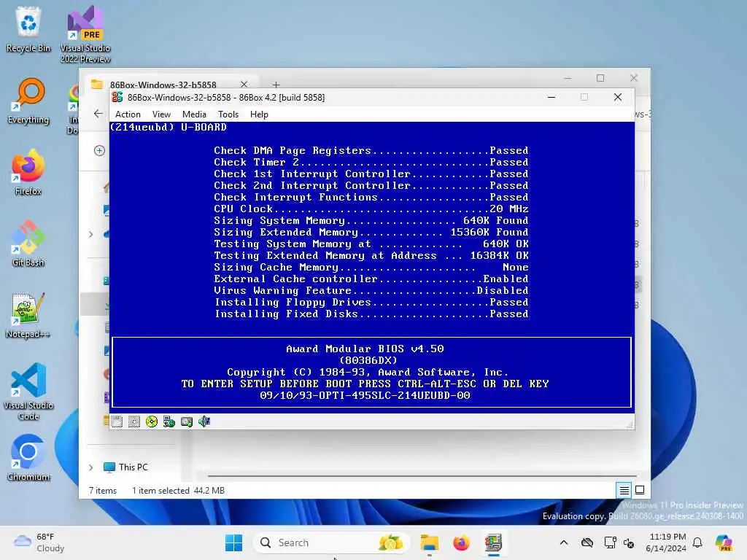Open the weather widget showing 68°F Cloudy
This screenshot has width=747, height=560.
39,542
